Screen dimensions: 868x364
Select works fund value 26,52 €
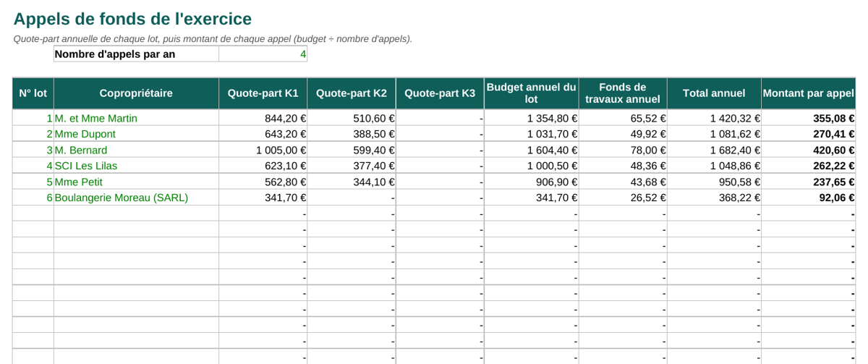tap(623, 198)
